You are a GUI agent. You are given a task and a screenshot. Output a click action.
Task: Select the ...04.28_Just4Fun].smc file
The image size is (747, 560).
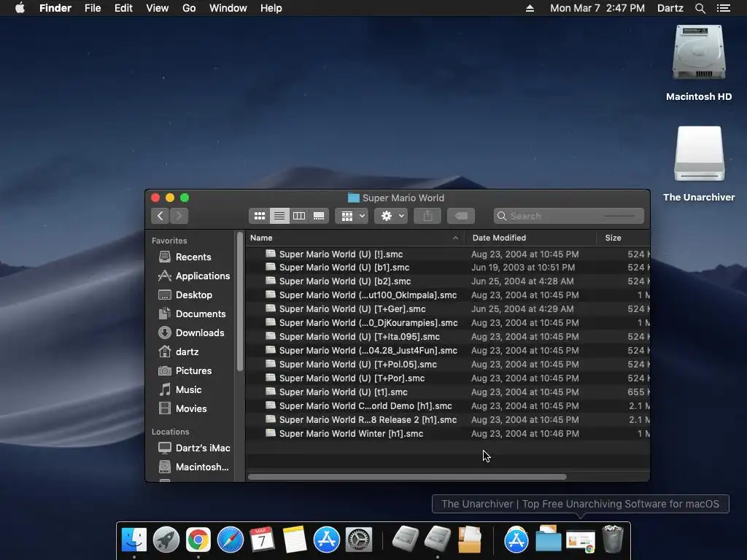click(448, 351)
